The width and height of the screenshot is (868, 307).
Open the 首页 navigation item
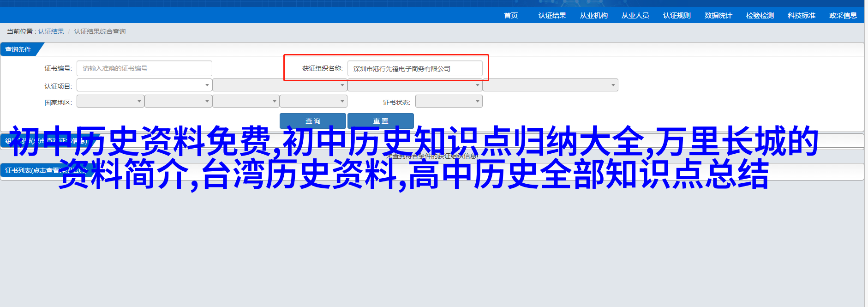(510, 16)
